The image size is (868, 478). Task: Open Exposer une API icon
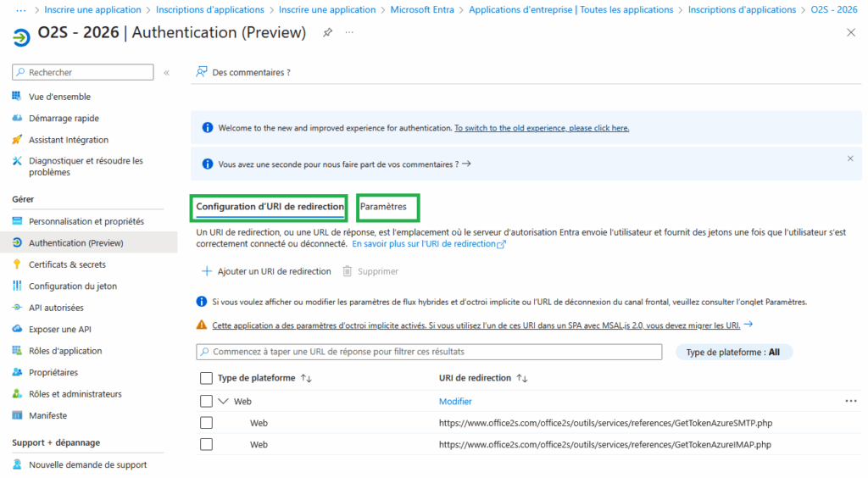pyautogui.click(x=17, y=329)
